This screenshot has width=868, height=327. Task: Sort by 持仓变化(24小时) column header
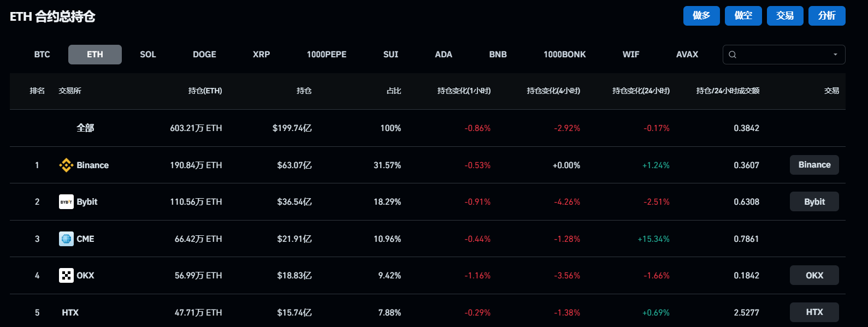[641, 91]
